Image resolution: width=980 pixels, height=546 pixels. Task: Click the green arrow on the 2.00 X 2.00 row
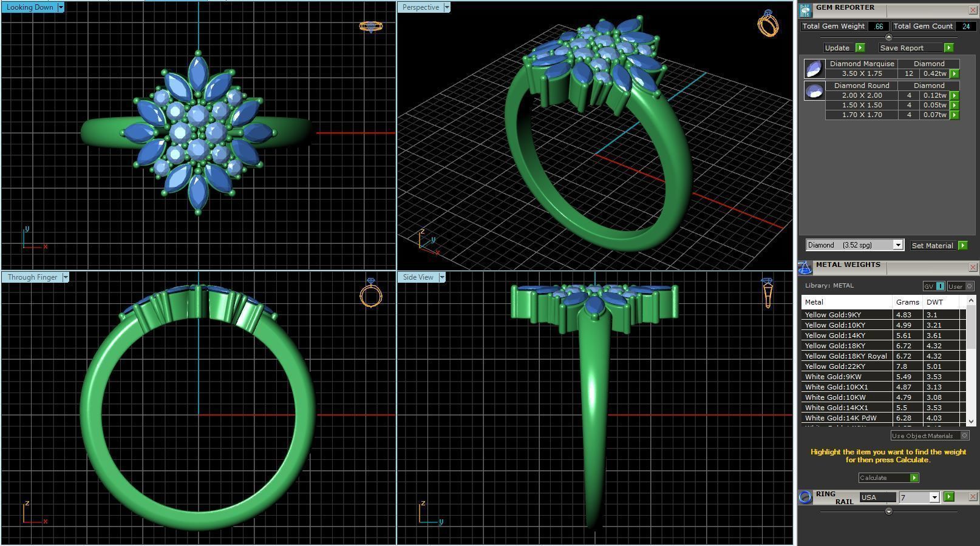[954, 95]
